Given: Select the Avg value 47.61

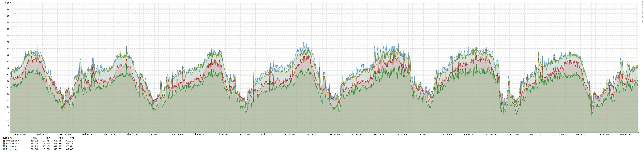Looking at the screenshot, I should tap(70, 147).
